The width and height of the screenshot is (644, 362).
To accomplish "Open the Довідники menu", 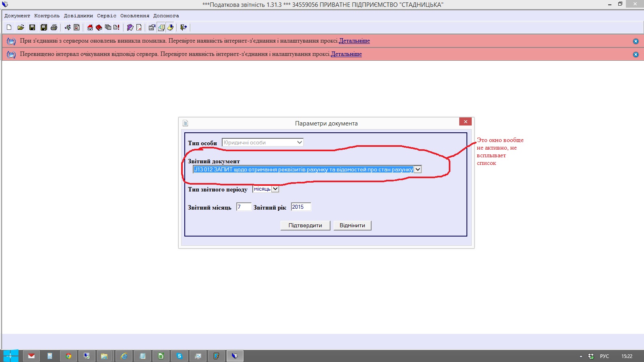I will pyautogui.click(x=78, y=16).
